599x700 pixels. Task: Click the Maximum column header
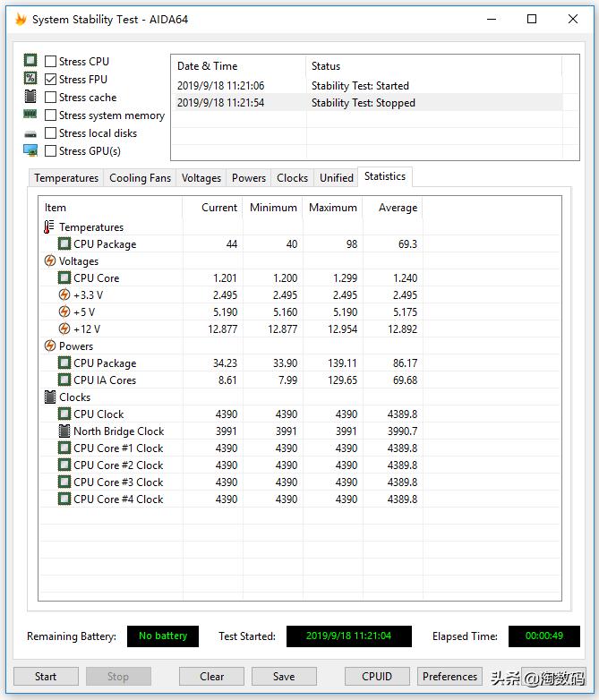coord(332,208)
